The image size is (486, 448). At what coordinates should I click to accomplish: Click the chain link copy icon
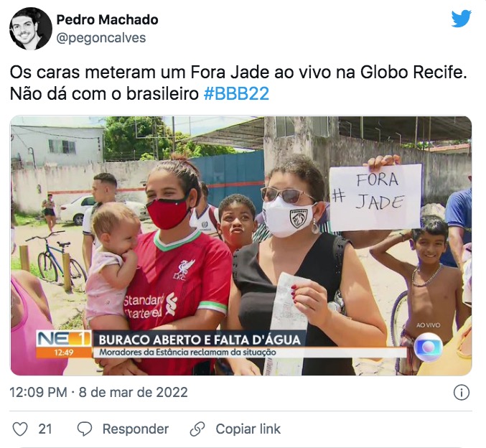click(197, 429)
